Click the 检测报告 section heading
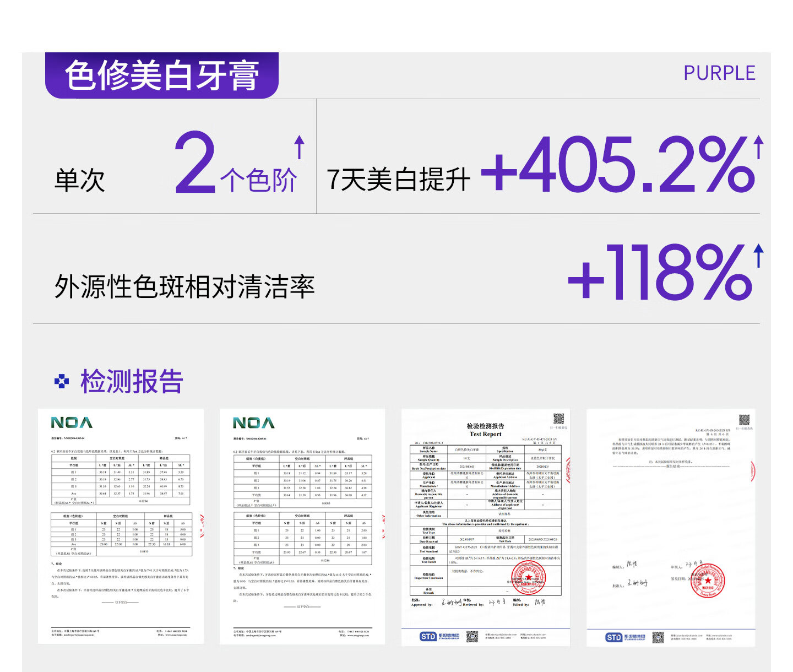Image resolution: width=793 pixels, height=672 pixels. [132, 381]
